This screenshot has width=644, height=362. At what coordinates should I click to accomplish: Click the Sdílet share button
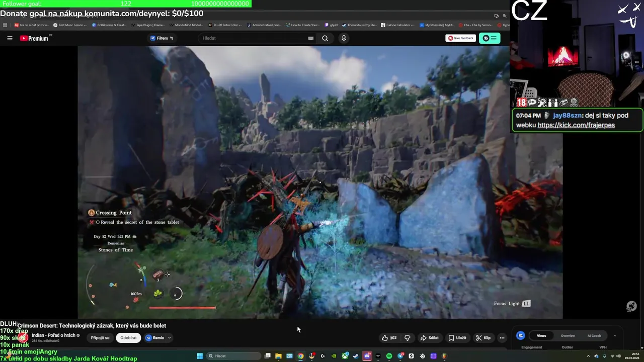click(x=430, y=338)
